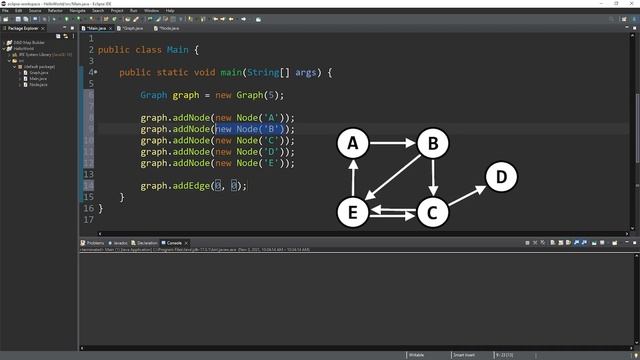The height and width of the screenshot is (360, 640).
Task: Navigate back with the left arrow icon
Action: 231,19
